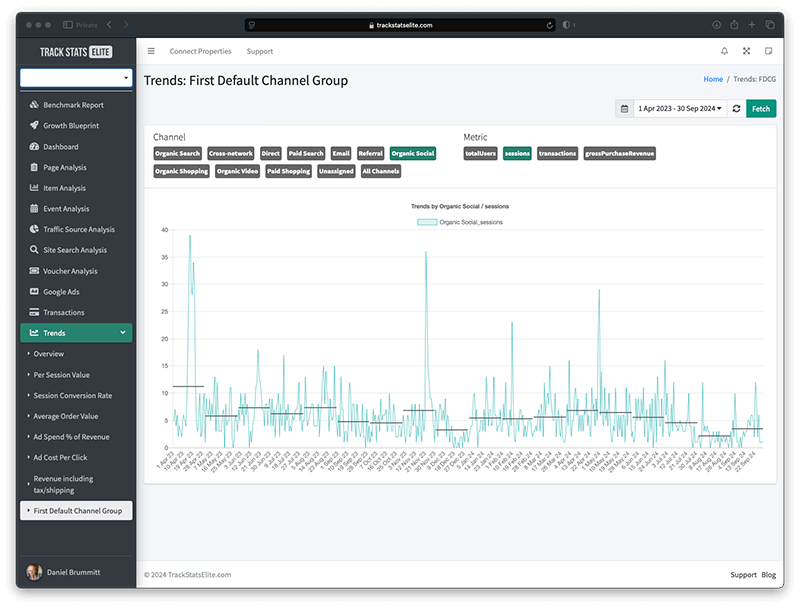
Task: Click the Growth Blueprint rocket icon
Action: pyautogui.click(x=34, y=125)
